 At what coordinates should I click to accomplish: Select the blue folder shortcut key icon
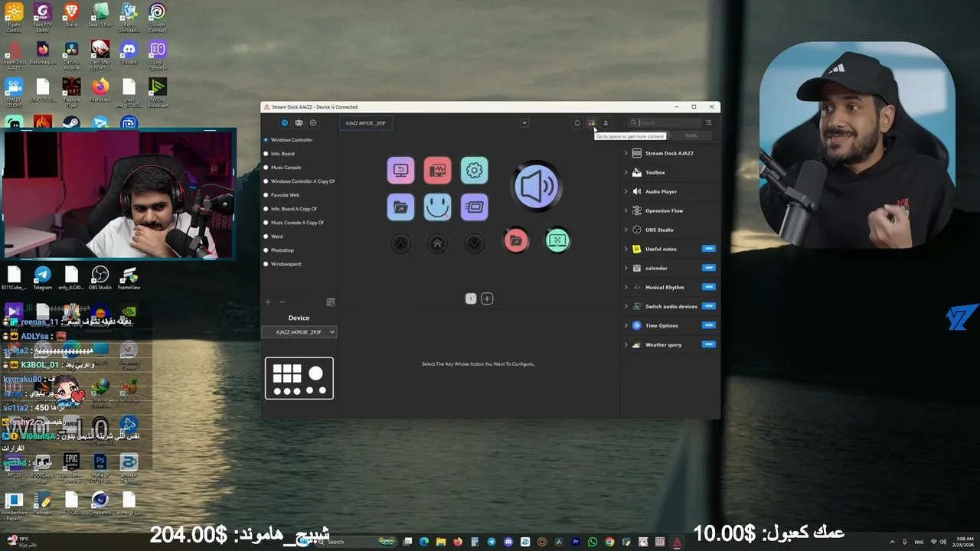[400, 207]
